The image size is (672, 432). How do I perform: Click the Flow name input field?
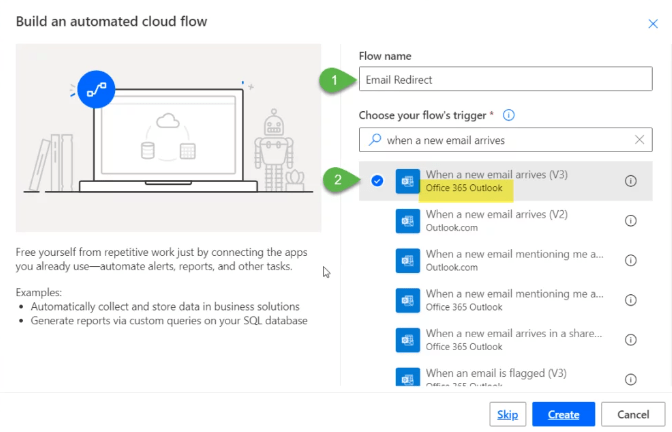tap(506, 79)
